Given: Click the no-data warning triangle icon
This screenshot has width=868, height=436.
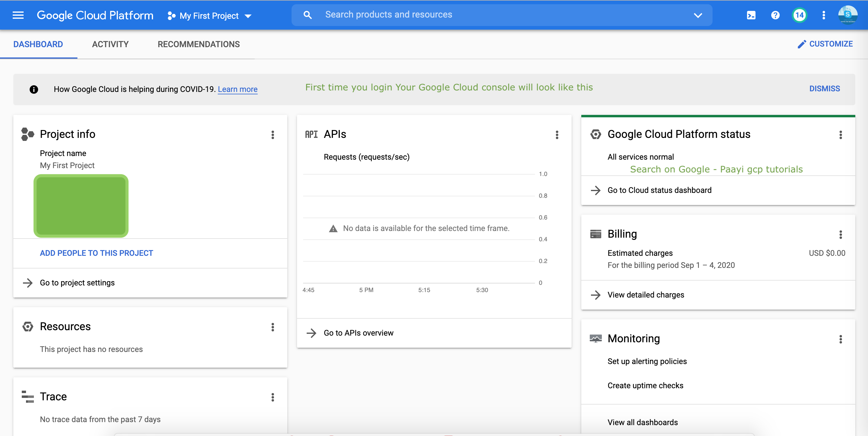Looking at the screenshot, I should click(333, 229).
